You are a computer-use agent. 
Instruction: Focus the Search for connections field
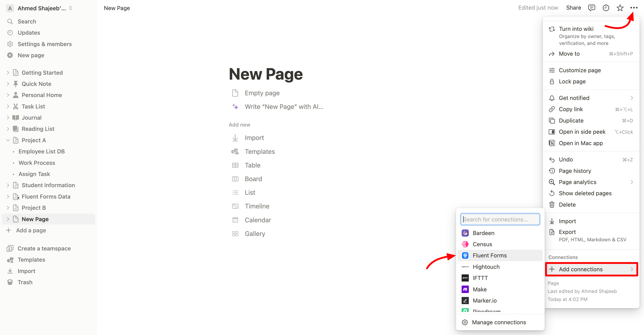(x=500, y=219)
